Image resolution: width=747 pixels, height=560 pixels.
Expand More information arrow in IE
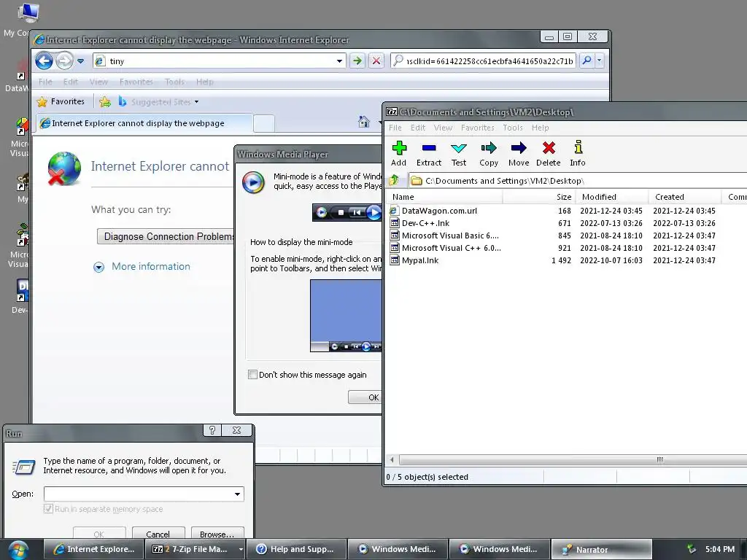tap(98, 267)
